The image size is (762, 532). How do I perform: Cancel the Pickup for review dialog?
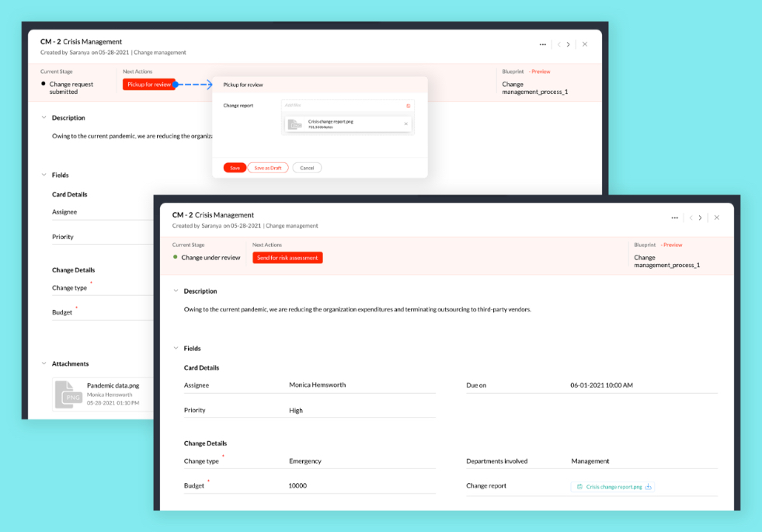pyautogui.click(x=307, y=168)
